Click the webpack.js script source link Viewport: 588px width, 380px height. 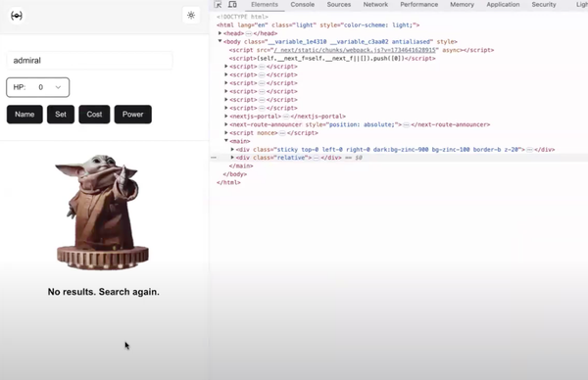coord(355,50)
